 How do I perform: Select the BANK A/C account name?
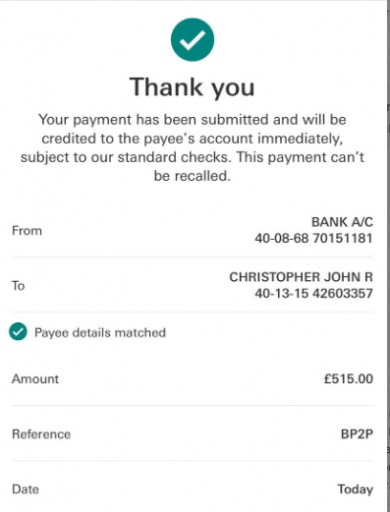click(x=342, y=222)
